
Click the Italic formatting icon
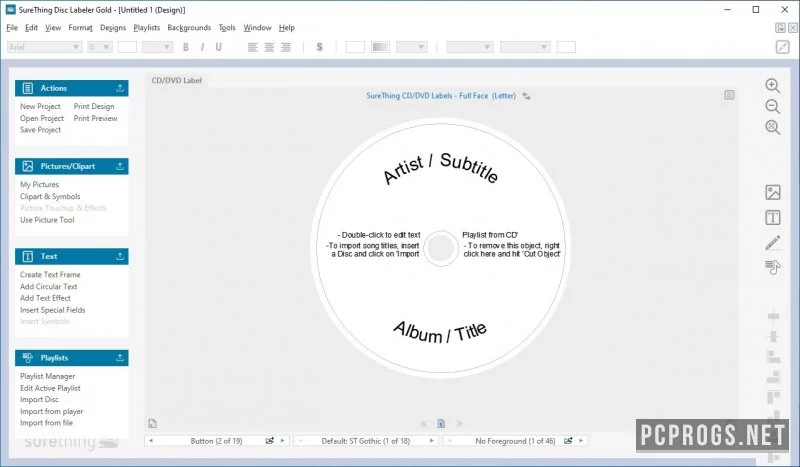[x=202, y=47]
